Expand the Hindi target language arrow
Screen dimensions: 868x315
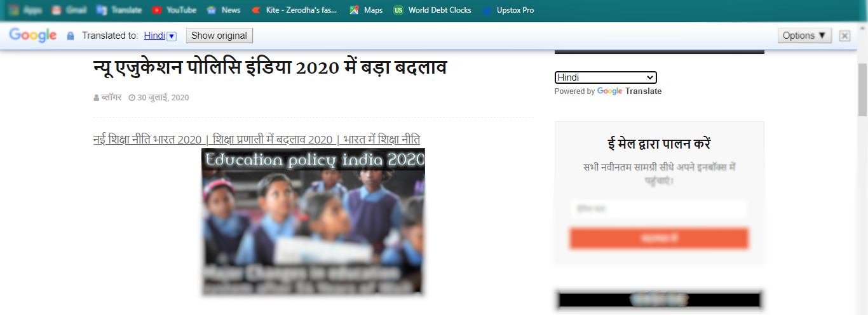tap(171, 36)
